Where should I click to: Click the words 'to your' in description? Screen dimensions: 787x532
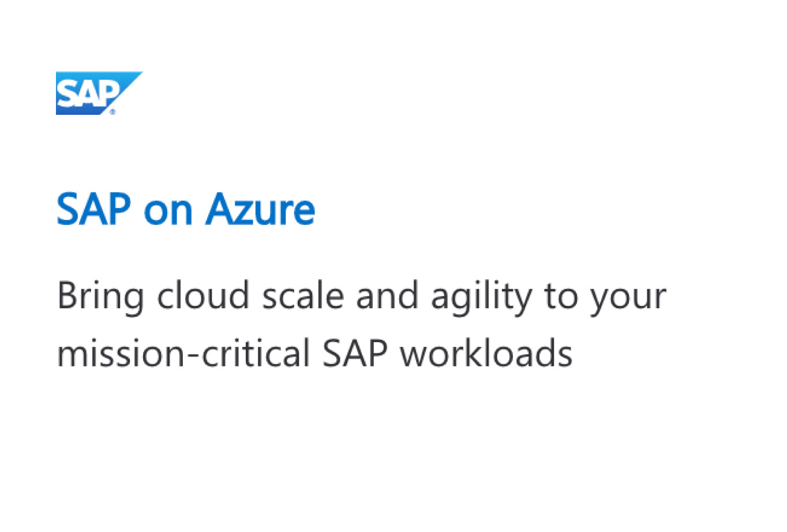(605, 297)
